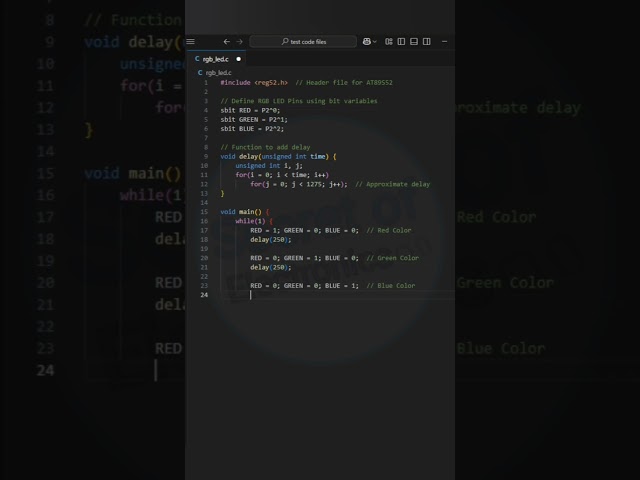Select the rgb_led.c editor tab
The width and height of the screenshot is (640, 480).
point(217,59)
